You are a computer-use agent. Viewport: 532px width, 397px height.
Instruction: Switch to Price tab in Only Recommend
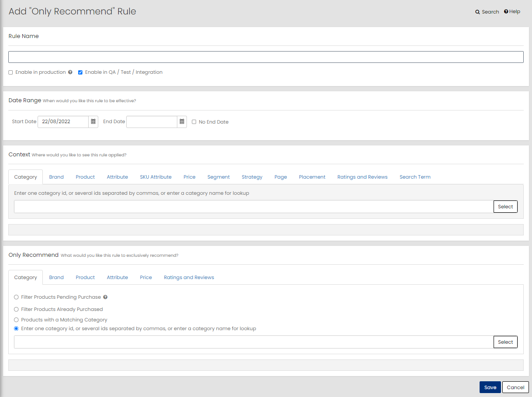coord(146,277)
